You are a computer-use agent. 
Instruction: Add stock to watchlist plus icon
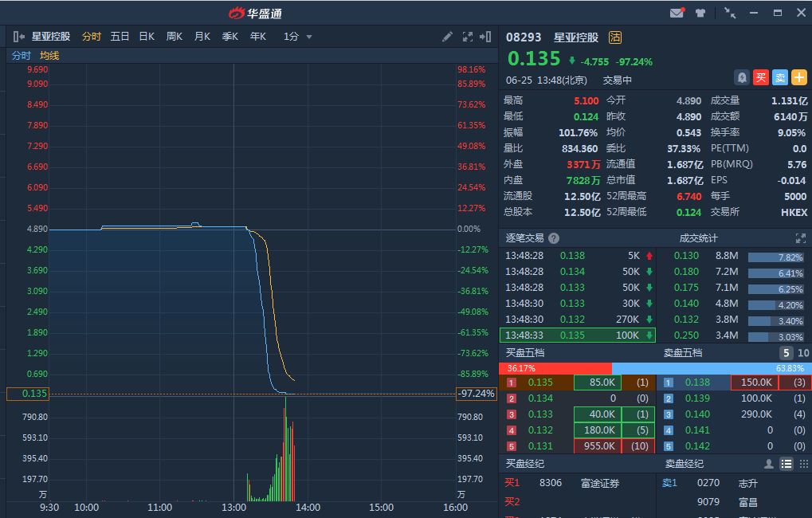click(799, 78)
